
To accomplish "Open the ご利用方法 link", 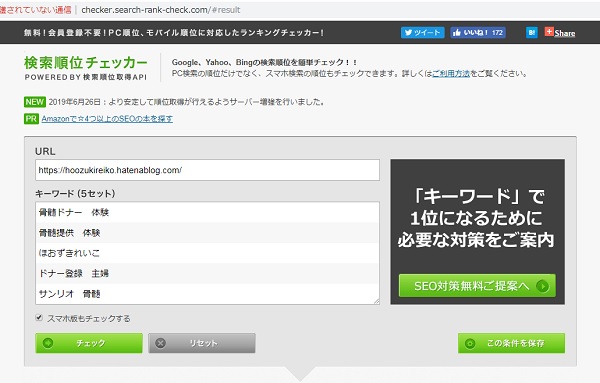I will 451,73.
